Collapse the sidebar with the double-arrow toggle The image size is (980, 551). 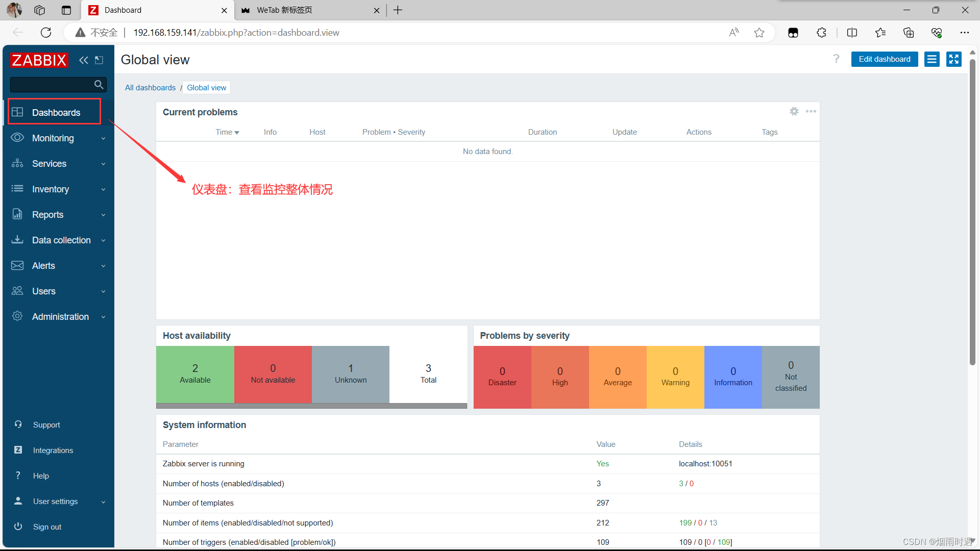tap(84, 60)
